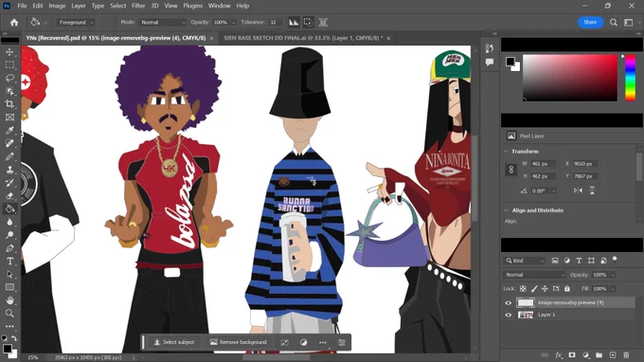The image size is (644, 362).
Task: Select the Move tool
Action: coord(9,52)
